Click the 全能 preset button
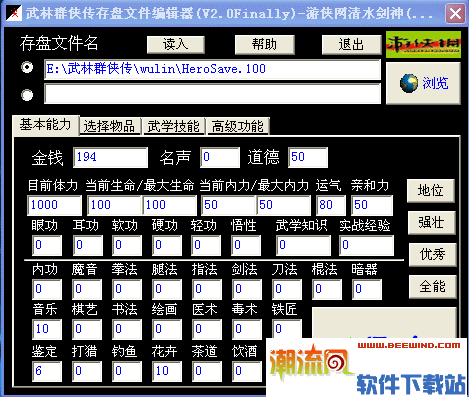469x397 pixels. click(432, 286)
